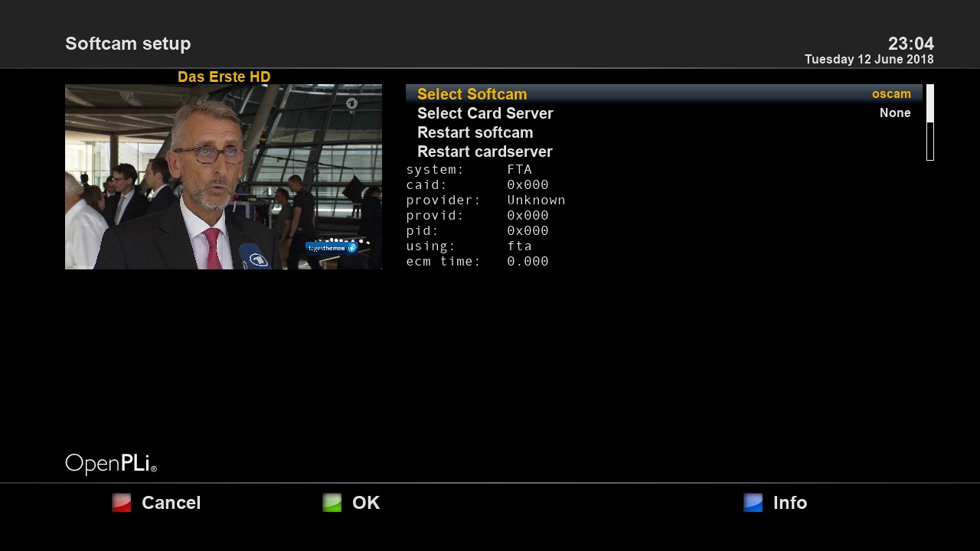Click the Das Erste HD channel name

tap(224, 77)
